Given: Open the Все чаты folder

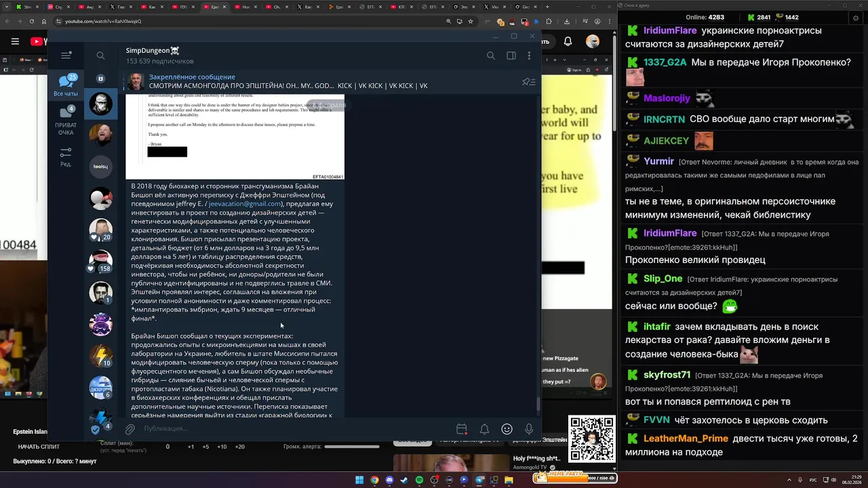Looking at the screenshot, I should pos(66,85).
